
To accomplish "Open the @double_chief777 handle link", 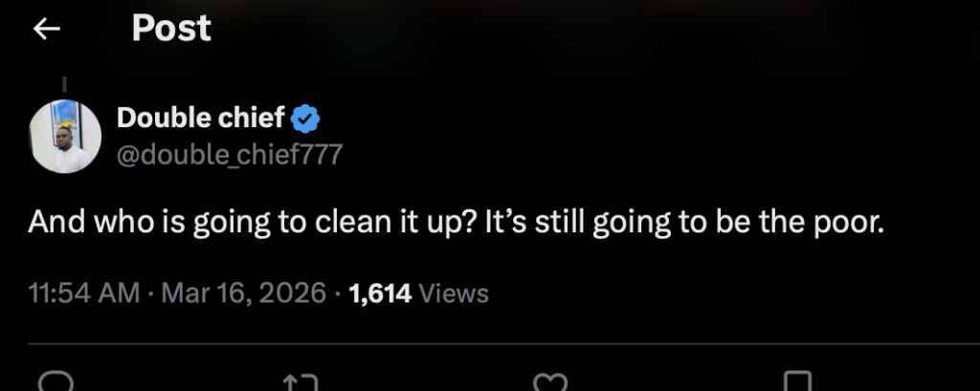I will point(229,154).
